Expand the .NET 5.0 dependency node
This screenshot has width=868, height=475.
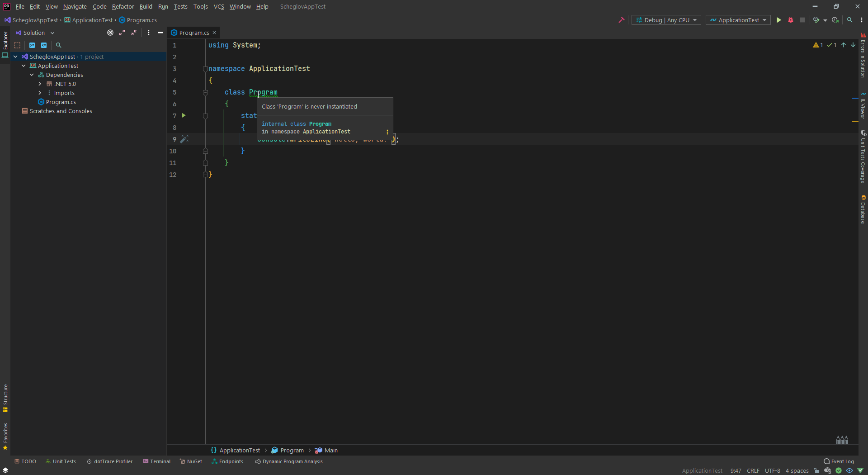(40, 84)
